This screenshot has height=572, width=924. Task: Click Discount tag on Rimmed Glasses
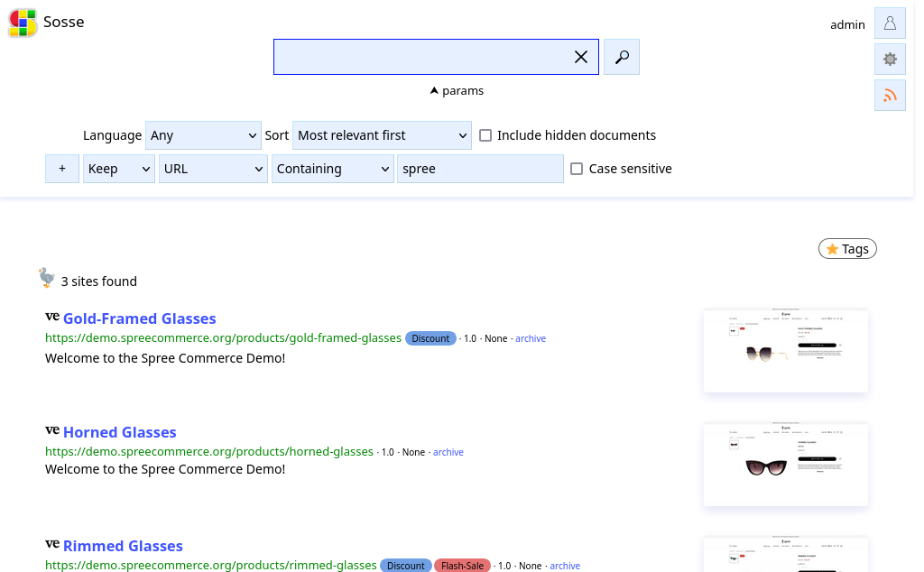(405, 566)
